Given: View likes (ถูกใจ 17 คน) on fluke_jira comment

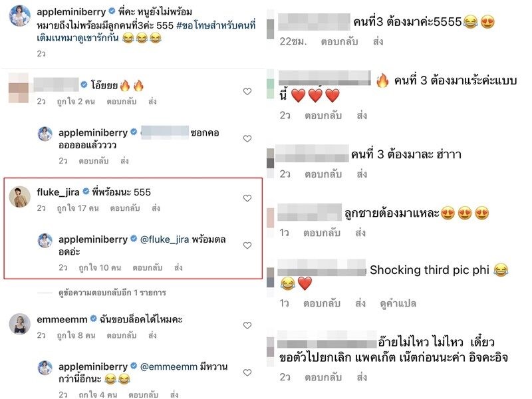Looking at the screenshot, I should pyautogui.click(x=78, y=208).
